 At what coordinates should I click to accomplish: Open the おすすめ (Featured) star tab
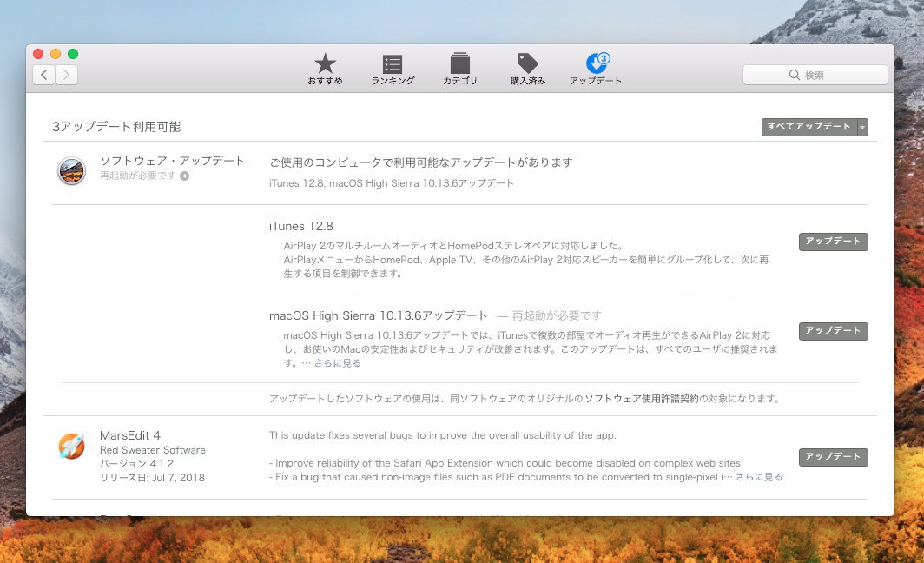coord(325,69)
